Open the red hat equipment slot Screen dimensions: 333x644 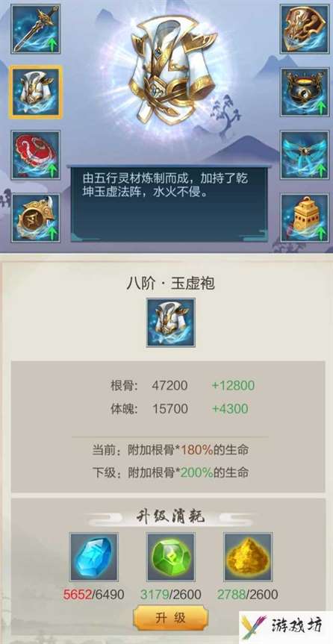[35, 154]
